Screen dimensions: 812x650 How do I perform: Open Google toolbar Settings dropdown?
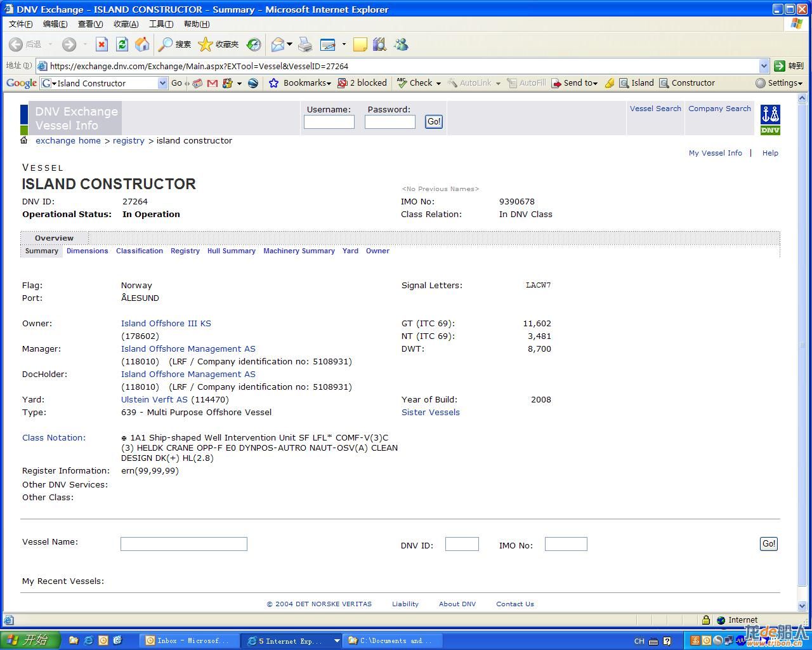point(779,83)
